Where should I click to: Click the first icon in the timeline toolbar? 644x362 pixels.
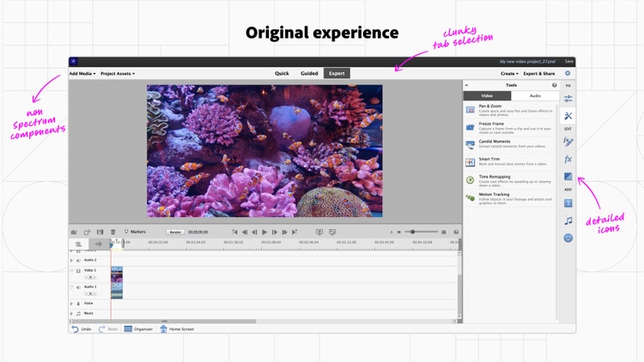[74, 232]
